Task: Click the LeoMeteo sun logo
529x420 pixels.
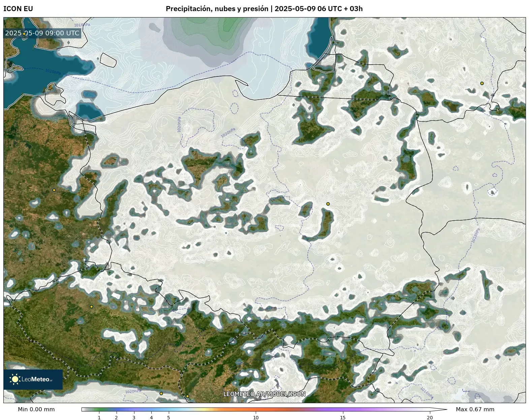Action: 15,379
